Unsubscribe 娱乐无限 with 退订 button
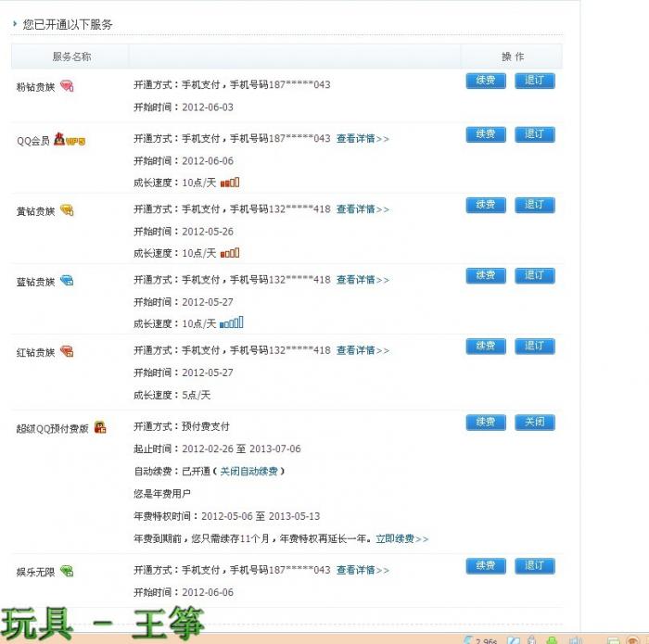The image size is (649, 644). tap(535, 566)
